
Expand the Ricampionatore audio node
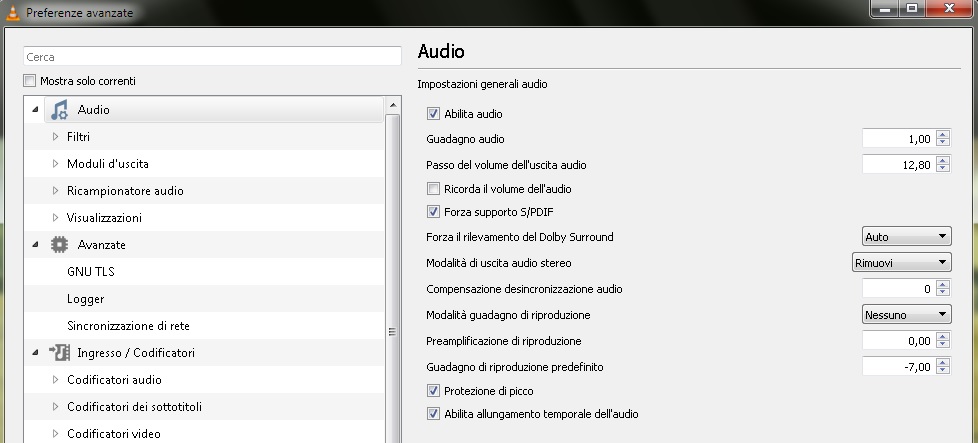coord(56,190)
